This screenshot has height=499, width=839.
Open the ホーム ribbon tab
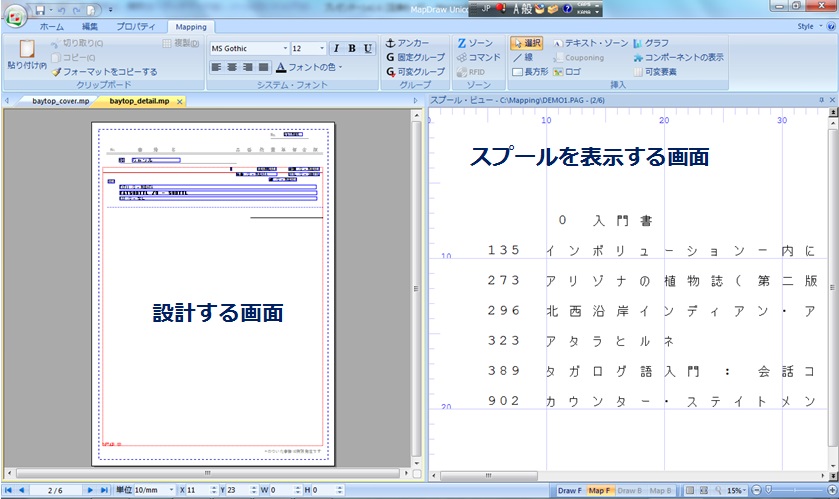pyautogui.click(x=51, y=26)
